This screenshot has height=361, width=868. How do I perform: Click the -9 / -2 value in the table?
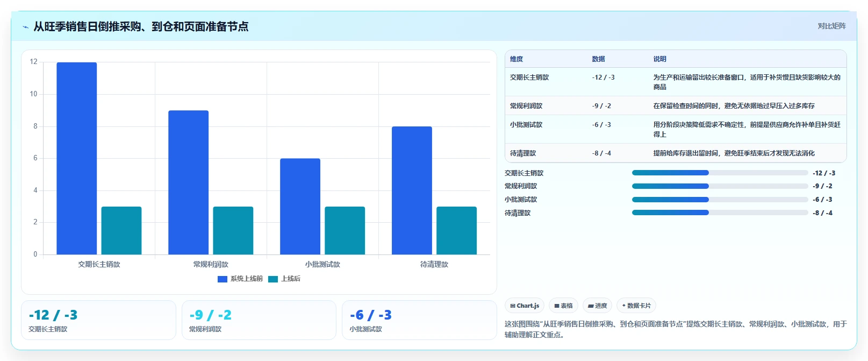point(602,106)
